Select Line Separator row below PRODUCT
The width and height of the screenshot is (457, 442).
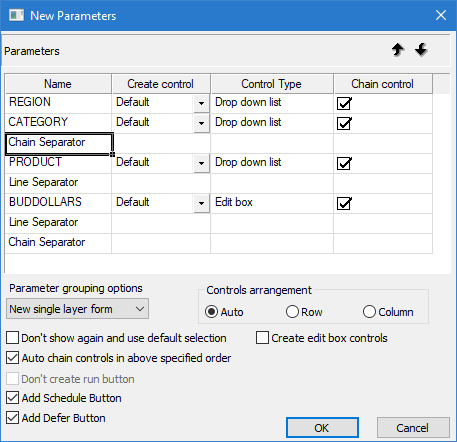[58, 183]
